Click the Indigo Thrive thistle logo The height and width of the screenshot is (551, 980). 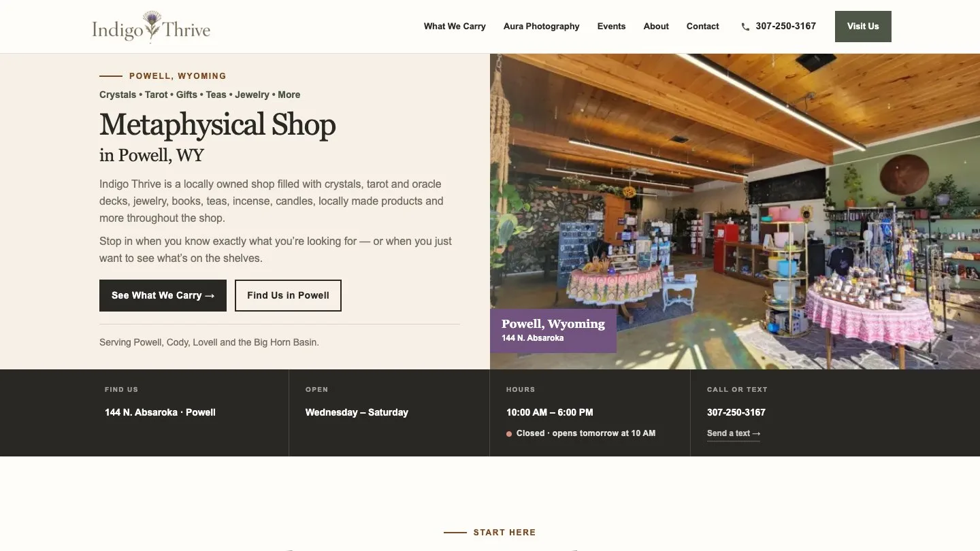click(151, 27)
